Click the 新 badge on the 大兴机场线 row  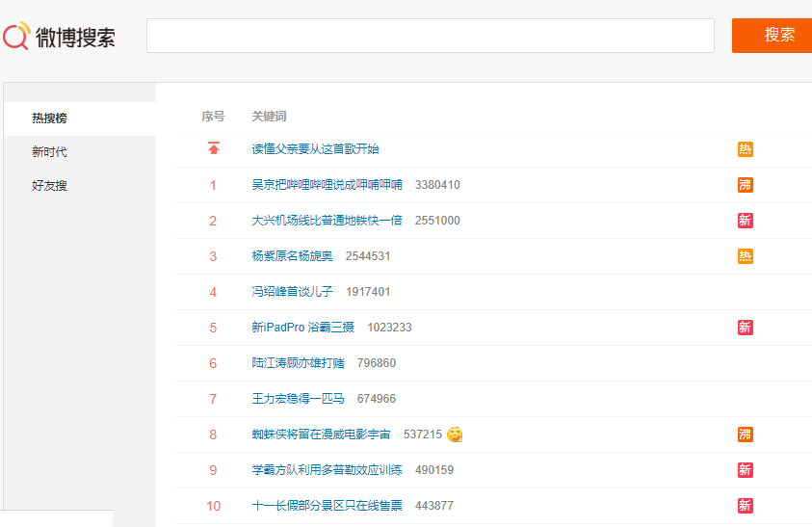[745, 221]
